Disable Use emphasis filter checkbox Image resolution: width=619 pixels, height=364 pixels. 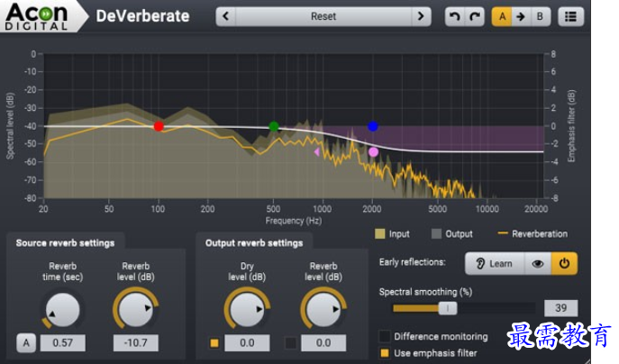[385, 353]
